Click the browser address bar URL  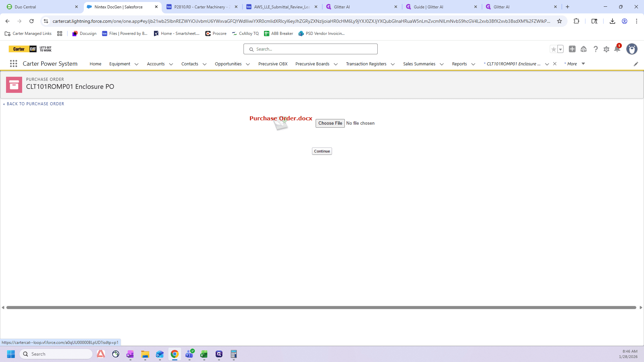point(301,21)
